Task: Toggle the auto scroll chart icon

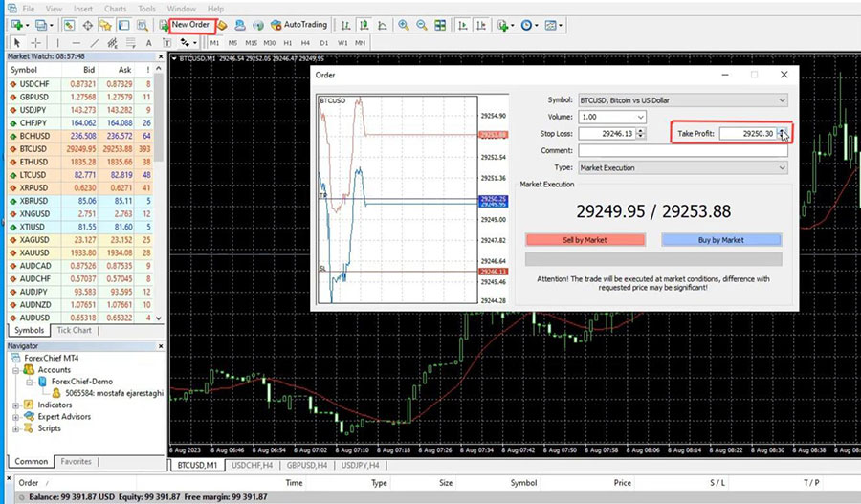Action: tap(463, 25)
